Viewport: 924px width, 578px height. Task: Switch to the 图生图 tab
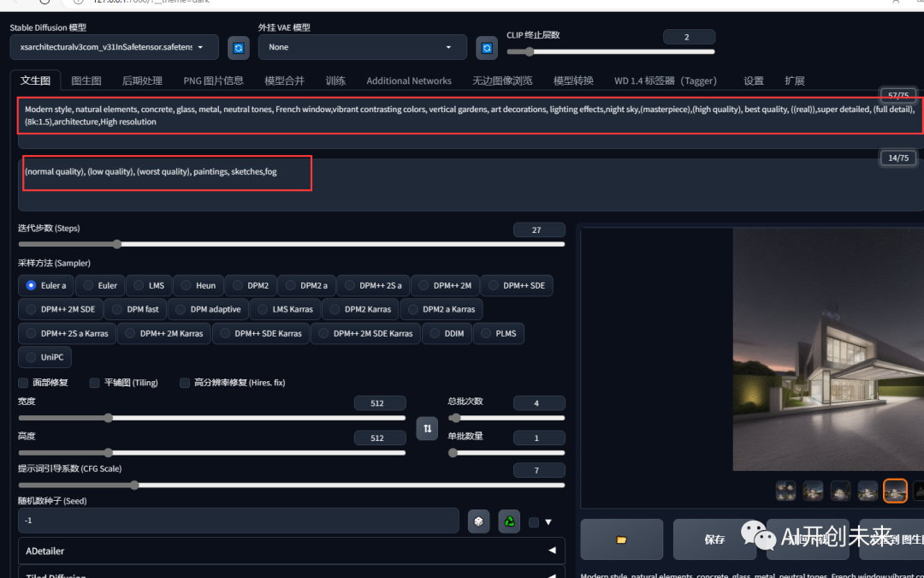click(86, 80)
